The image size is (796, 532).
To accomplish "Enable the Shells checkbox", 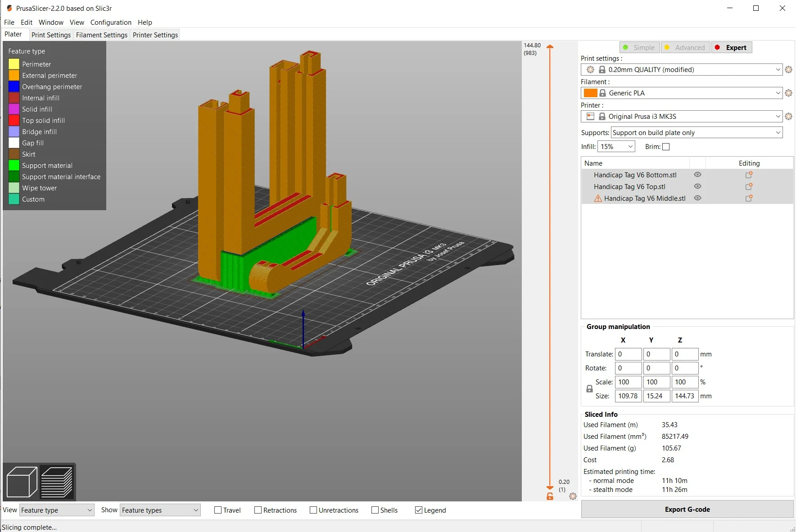I will click(x=375, y=510).
